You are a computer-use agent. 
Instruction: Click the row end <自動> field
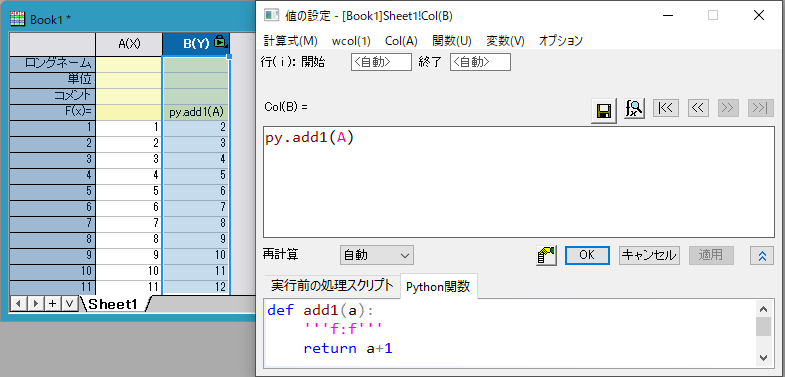click(x=480, y=62)
